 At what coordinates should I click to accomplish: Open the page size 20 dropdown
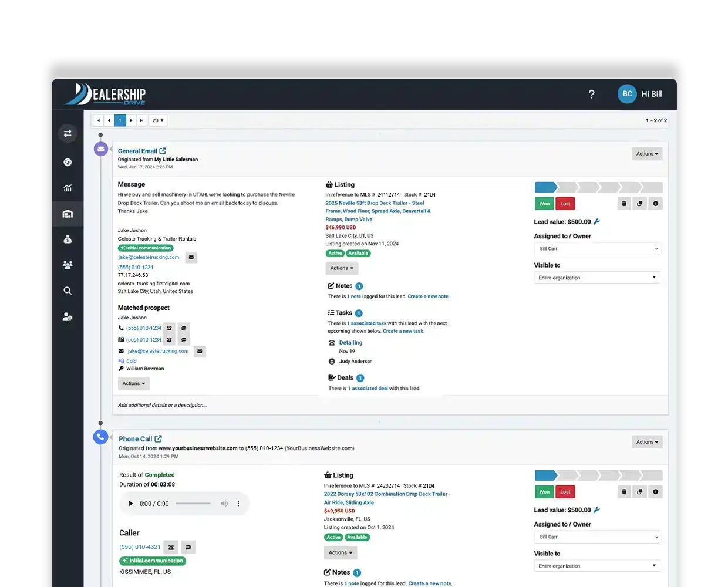point(158,120)
